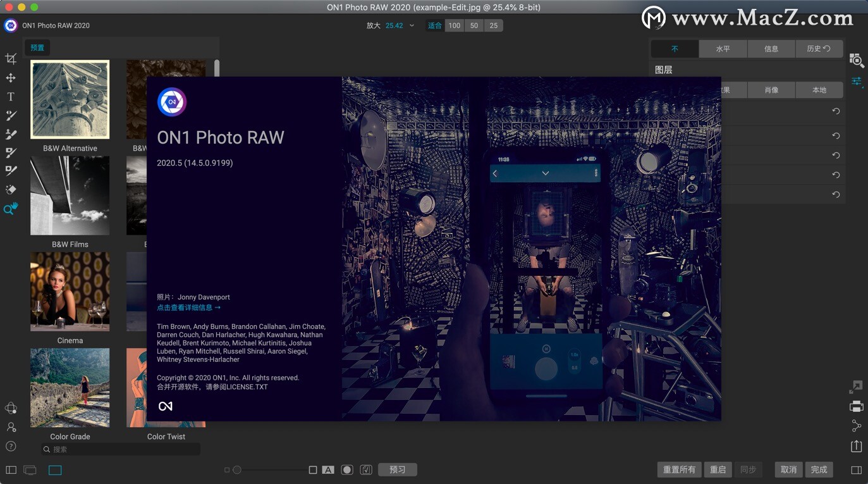Open the Cinema preset thumbnail
The image size is (868, 484).
(x=70, y=292)
